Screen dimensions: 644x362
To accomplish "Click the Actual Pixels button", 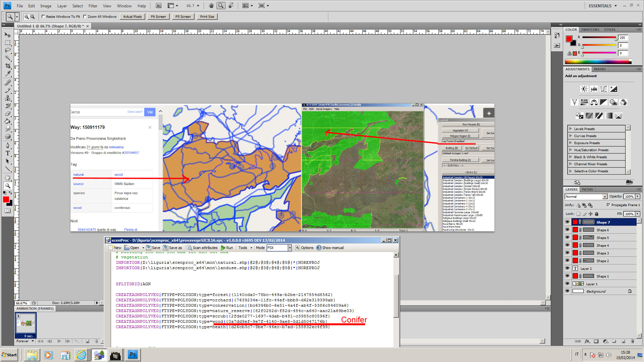I will tap(132, 16).
